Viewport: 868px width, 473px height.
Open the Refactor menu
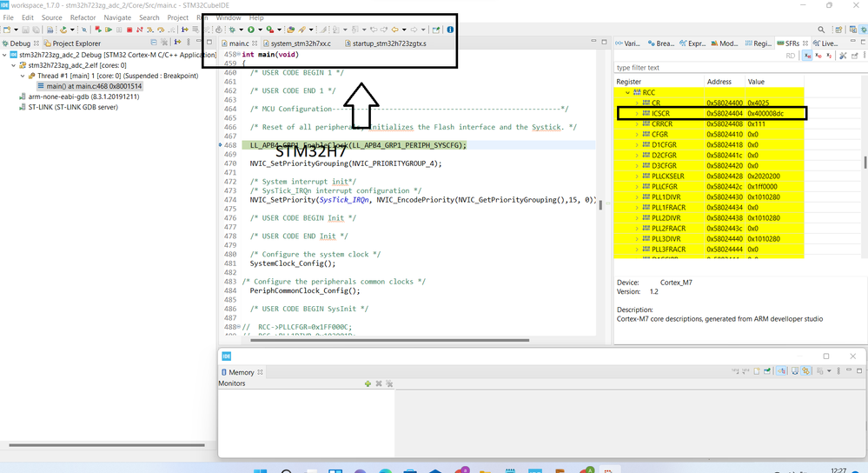pos(83,17)
